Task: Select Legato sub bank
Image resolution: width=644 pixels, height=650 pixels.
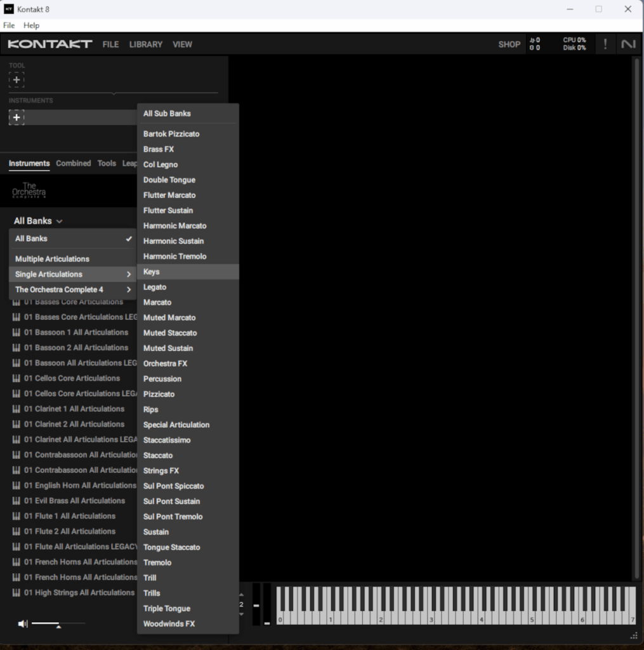Action: tap(188, 288)
